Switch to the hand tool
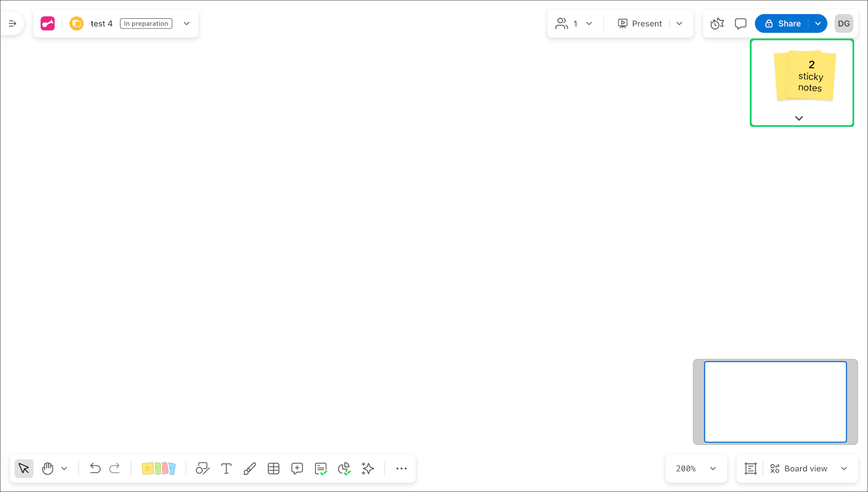868x492 pixels. (47, 468)
